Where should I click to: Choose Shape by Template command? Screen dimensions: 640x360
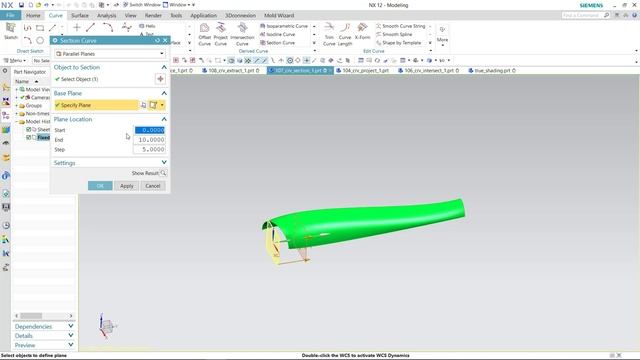[398, 42]
